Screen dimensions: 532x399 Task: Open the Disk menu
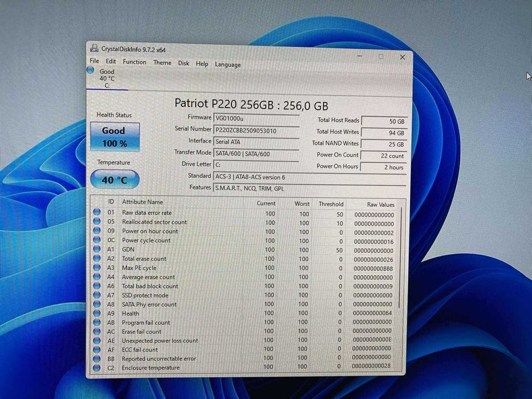pyautogui.click(x=184, y=63)
